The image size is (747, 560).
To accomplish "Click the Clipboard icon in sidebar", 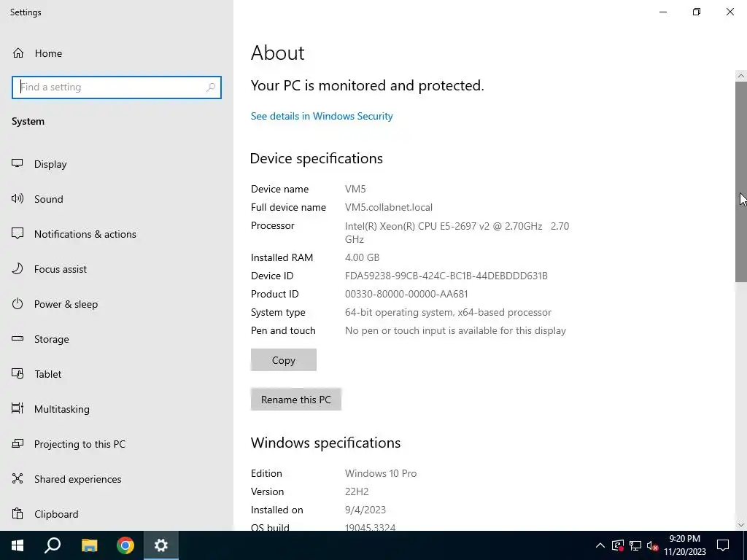I will tap(18, 514).
